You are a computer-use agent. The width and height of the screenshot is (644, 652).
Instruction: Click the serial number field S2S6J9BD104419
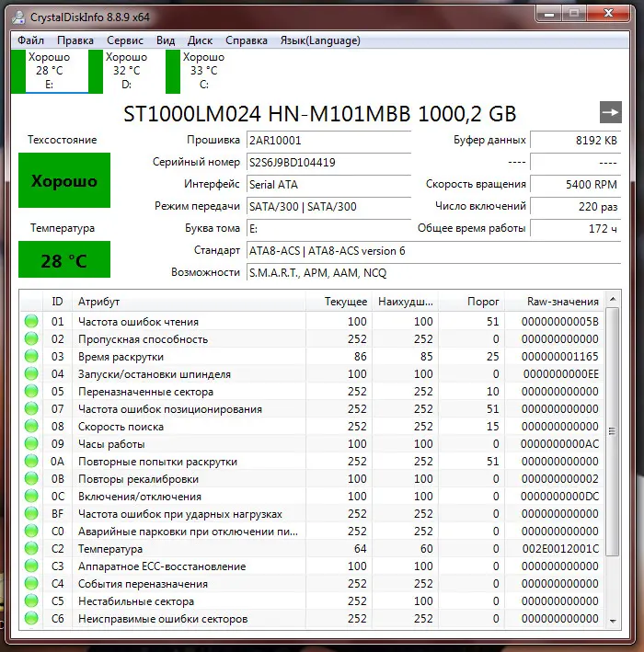(328, 162)
